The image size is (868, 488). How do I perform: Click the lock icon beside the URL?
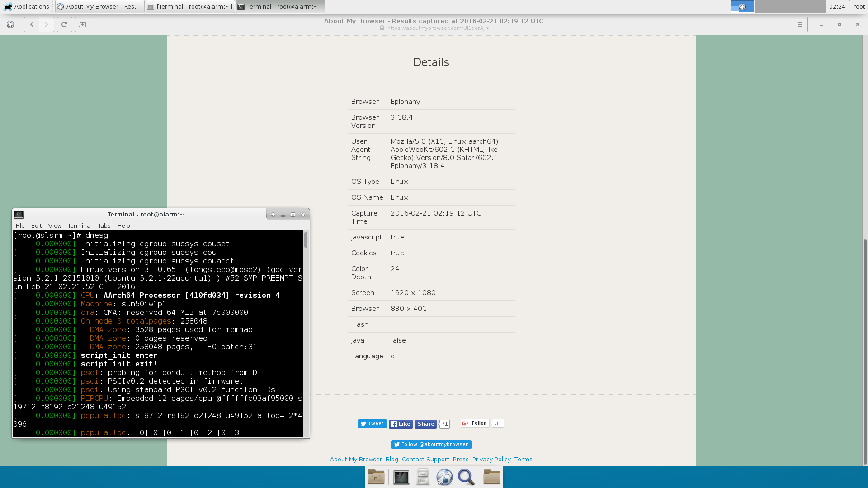[x=382, y=28]
